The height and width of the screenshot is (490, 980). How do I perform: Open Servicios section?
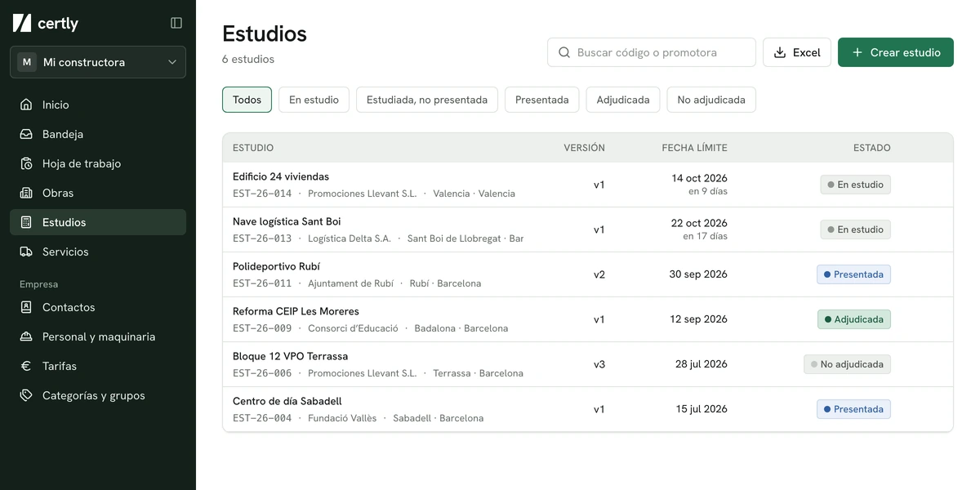point(98,252)
